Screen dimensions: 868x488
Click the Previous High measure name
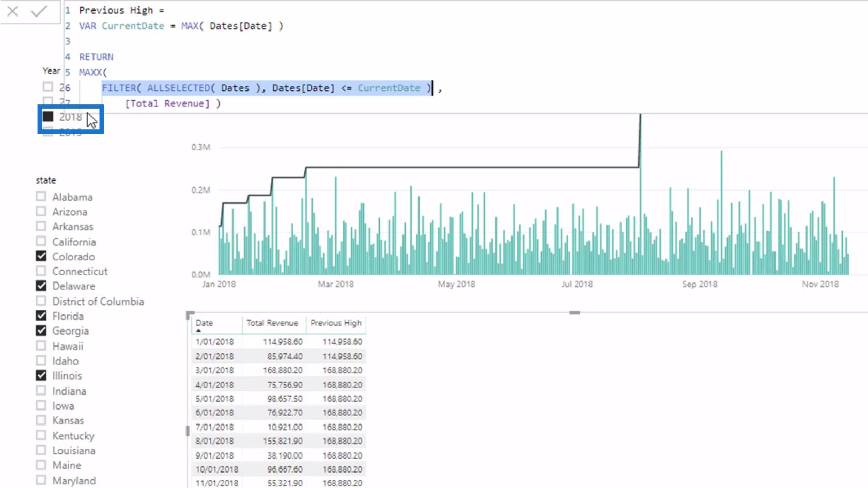(116, 10)
